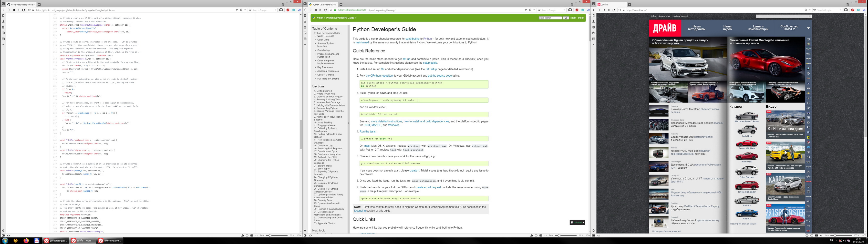The height and width of the screenshot is (244, 868).
Task: Reset zoom in googletest window status bar
Action: coord(262,235)
